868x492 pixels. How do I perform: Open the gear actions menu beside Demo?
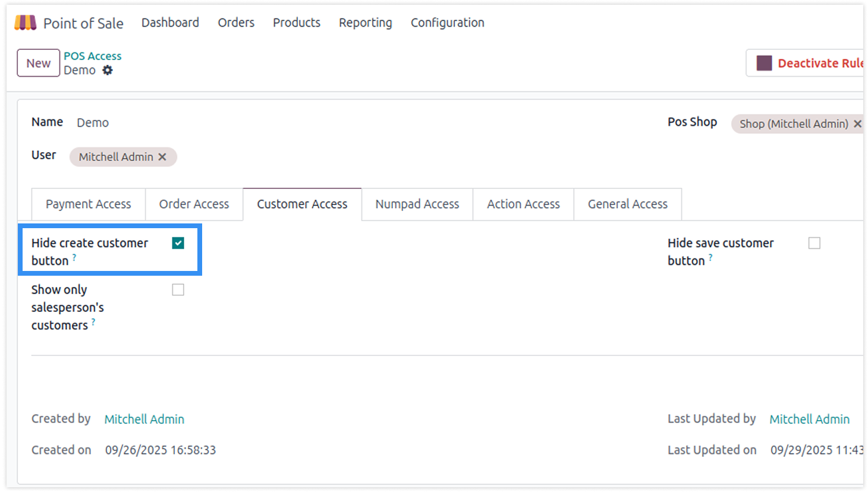click(x=108, y=70)
